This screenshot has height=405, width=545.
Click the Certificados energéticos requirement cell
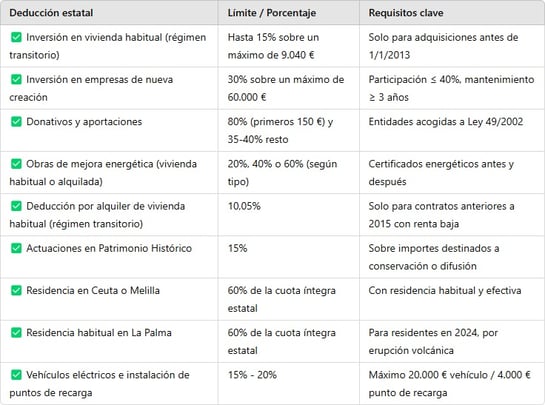(452, 172)
